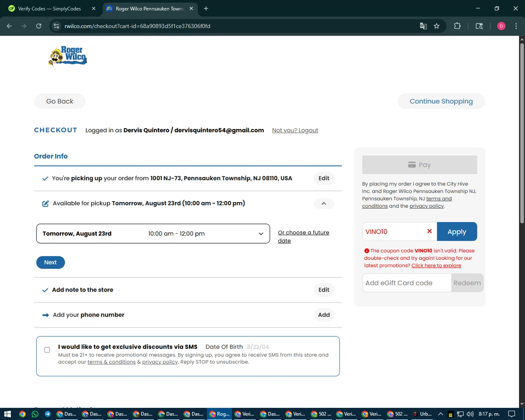Viewport: 525px width, 420px height.
Task: Click the Next button
Action: (50, 262)
